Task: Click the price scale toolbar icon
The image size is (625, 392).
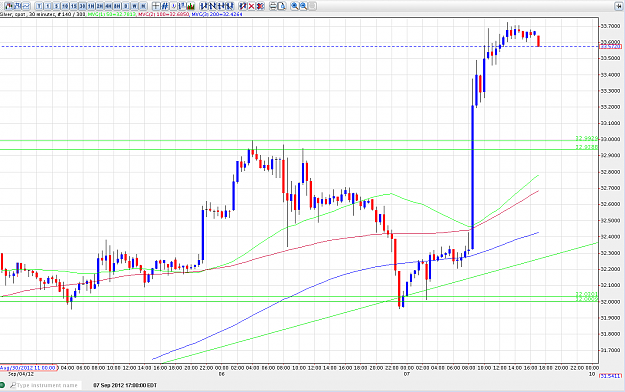Action: [x=182, y=6]
